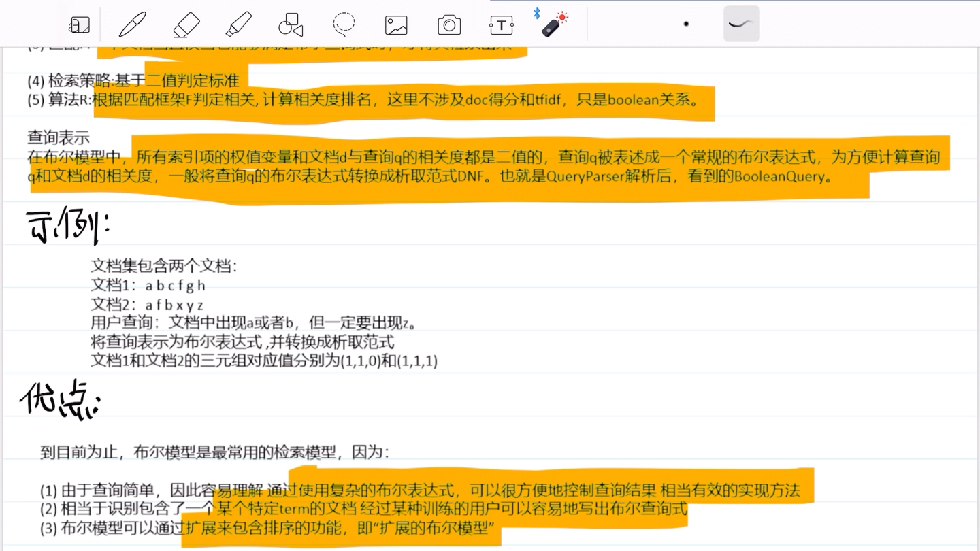The width and height of the screenshot is (980, 551).
Task: Click the handwritten 优点 heading
Action: [60, 399]
